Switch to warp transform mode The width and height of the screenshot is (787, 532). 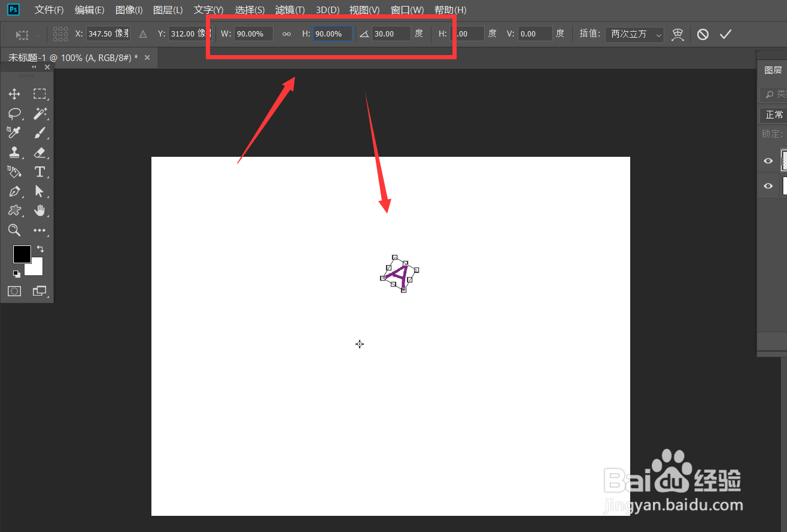tap(678, 34)
